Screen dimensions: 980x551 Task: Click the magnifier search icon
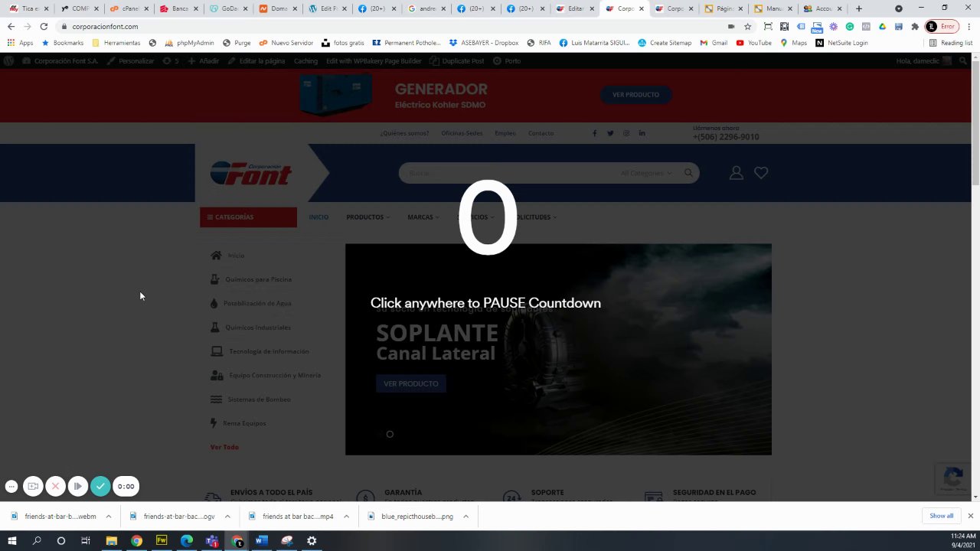pos(688,173)
